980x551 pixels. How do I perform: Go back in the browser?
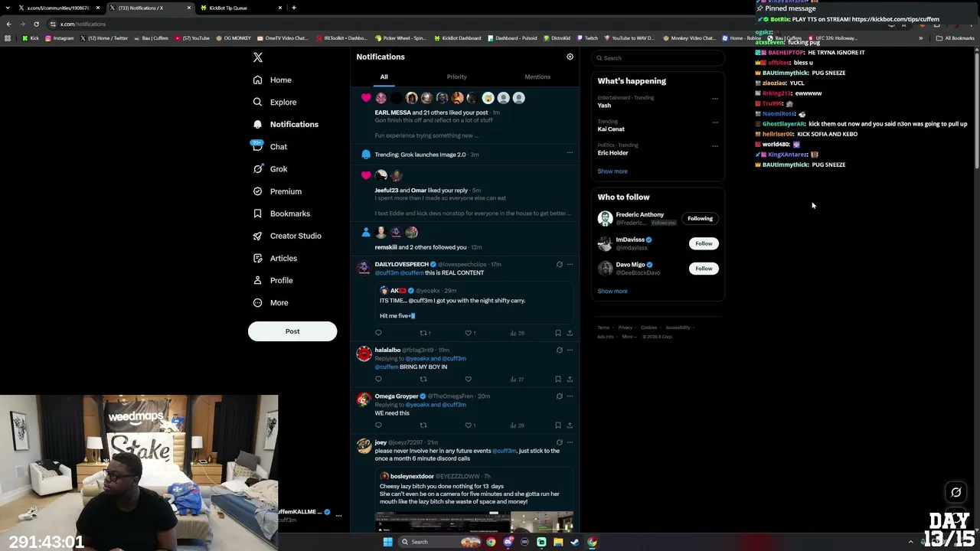(8, 24)
